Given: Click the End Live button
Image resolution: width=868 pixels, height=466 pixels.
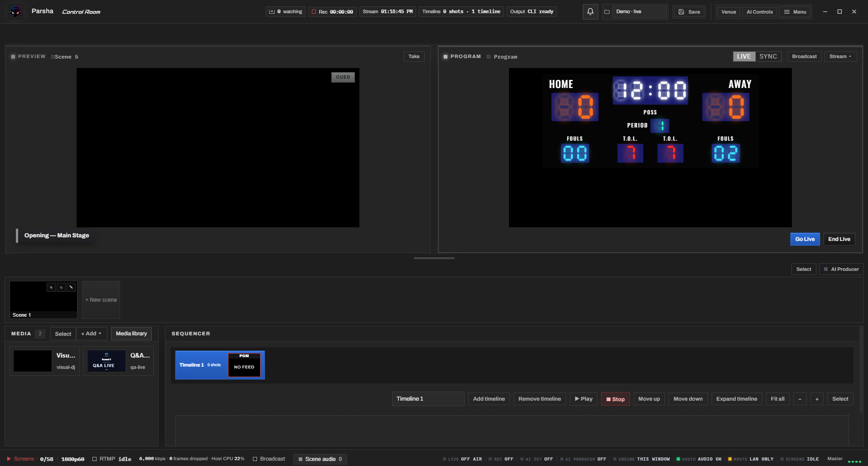Looking at the screenshot, I should (x=839, y=239).
